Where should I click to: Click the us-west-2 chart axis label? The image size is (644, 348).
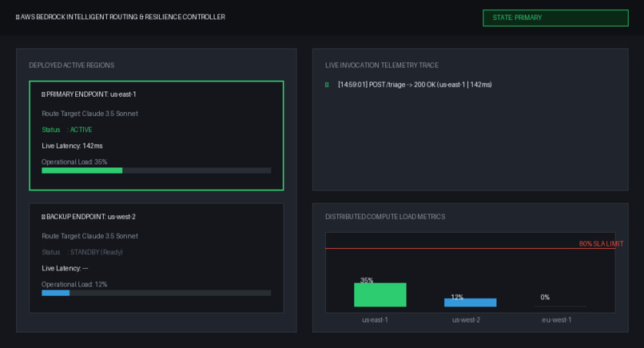pos(466,320)
